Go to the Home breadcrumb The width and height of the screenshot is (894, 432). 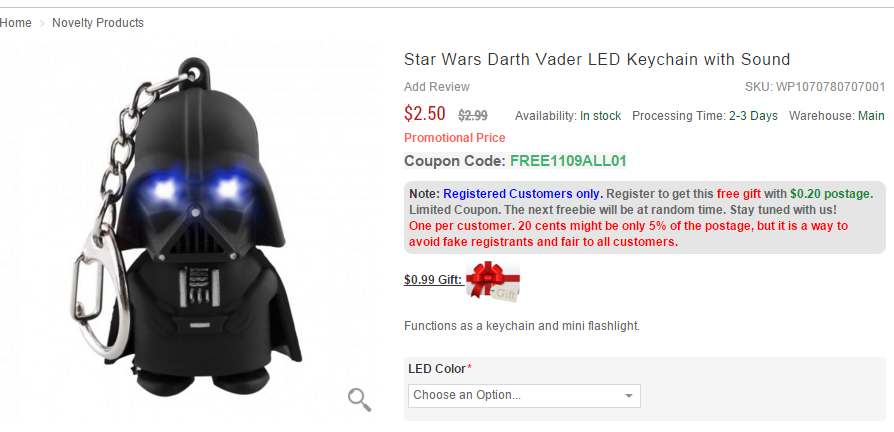point(15,23)
